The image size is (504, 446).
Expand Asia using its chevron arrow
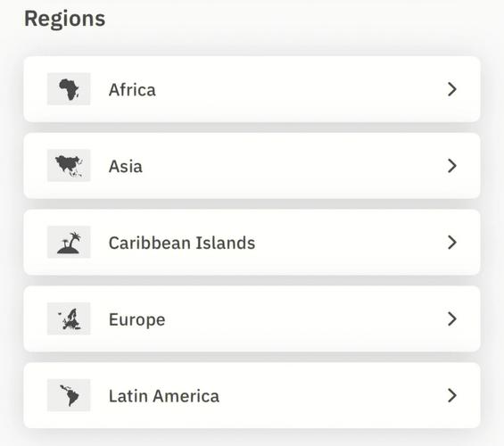click(452, 166)
